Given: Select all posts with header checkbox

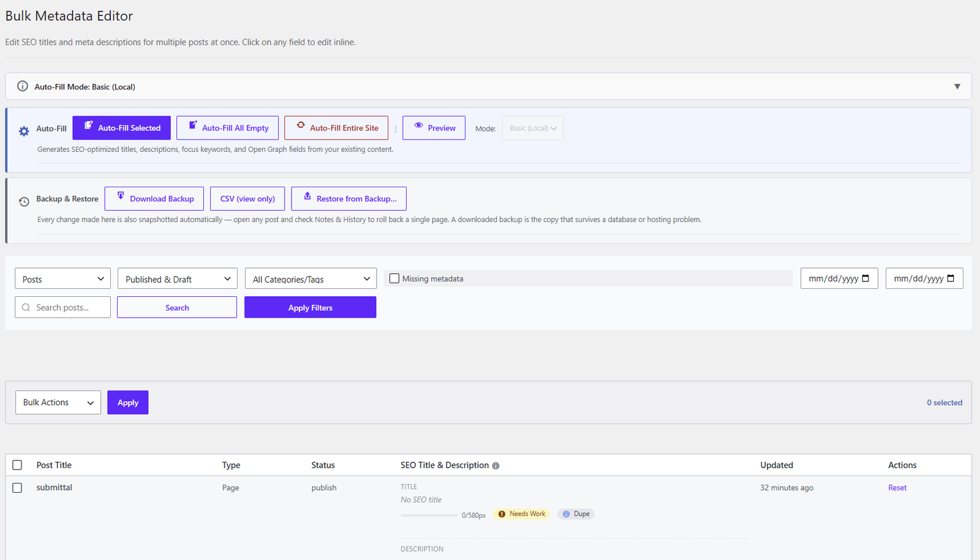Looking at the screenshot, I should [17, 465].
